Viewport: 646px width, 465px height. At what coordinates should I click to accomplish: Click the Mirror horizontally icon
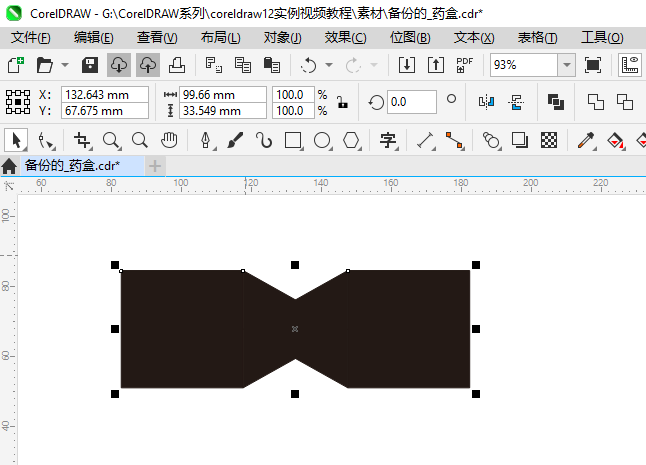tap(487, 102)
